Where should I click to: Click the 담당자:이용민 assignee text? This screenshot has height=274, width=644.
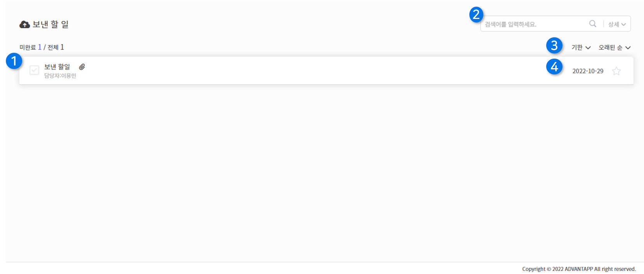coord(60,76)
